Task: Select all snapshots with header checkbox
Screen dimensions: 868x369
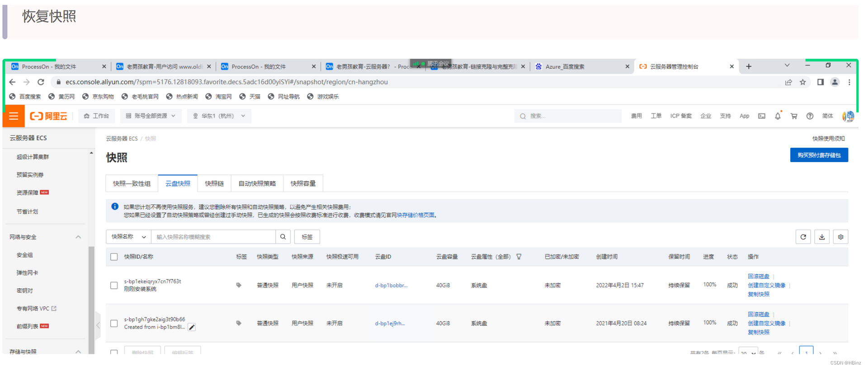Action: coord(114,257)
